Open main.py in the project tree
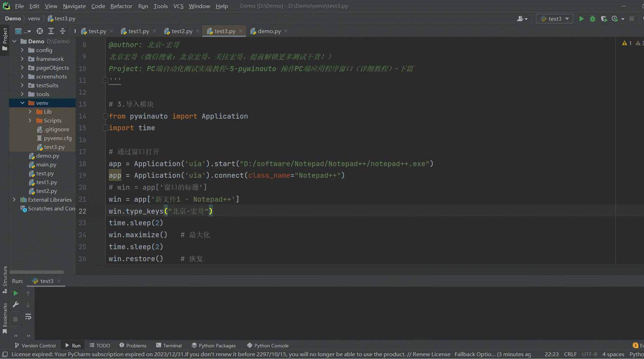 pyautogui.click(x=46, y=165)
